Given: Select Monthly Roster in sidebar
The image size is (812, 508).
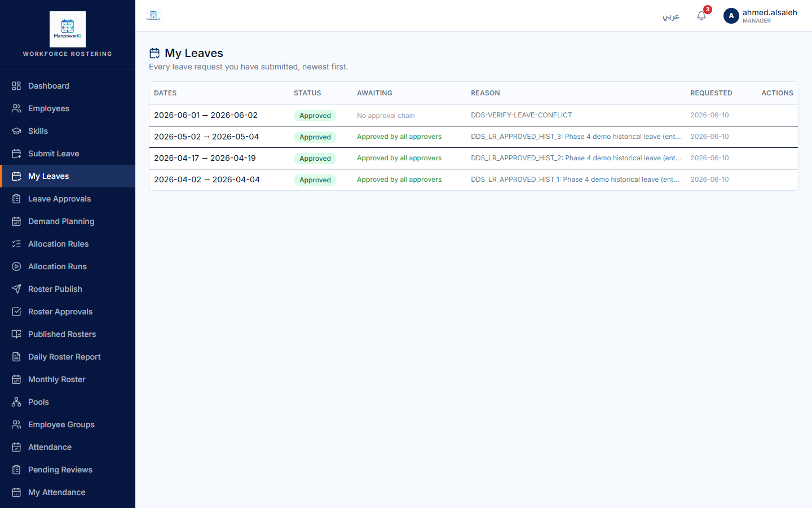Looking at the screenshot, I should (x=68, y=379).
